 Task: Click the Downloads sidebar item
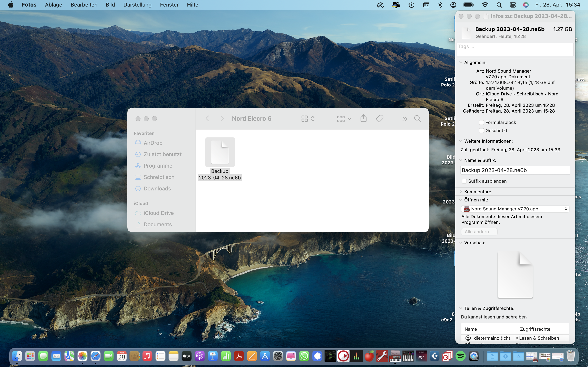coord(157,189)
